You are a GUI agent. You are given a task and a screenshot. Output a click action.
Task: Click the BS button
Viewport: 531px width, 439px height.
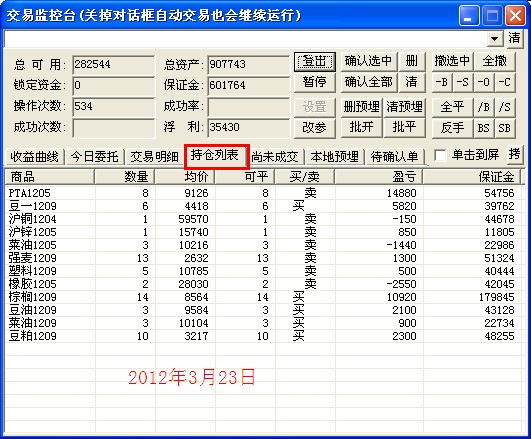[x=484, y=128]
